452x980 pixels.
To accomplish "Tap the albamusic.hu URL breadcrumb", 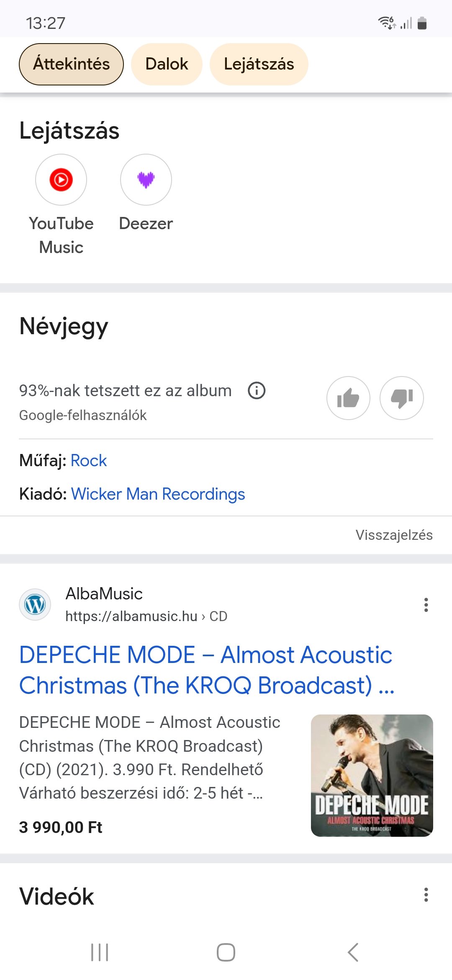I will pyautogui.click(x=146, y=616).
